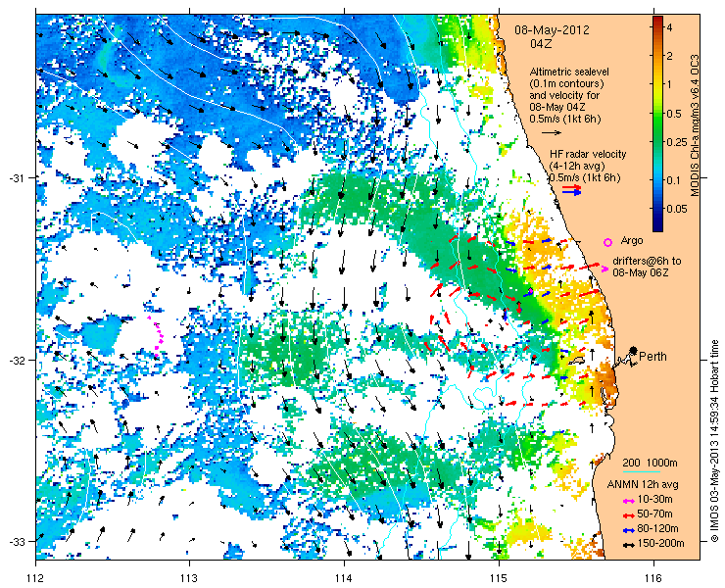725x588 pixels.
Task: Click the black Perth city dot
Action: pos(634,350)
